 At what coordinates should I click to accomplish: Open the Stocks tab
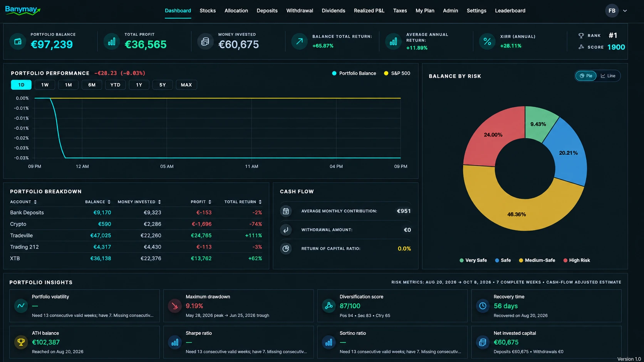[x=208, y=11]
